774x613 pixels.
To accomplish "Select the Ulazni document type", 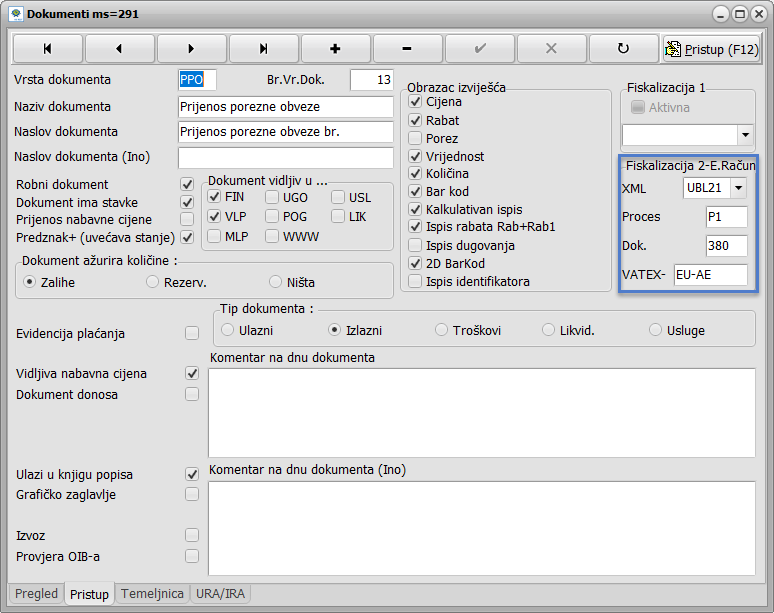I will coord(229,330).
